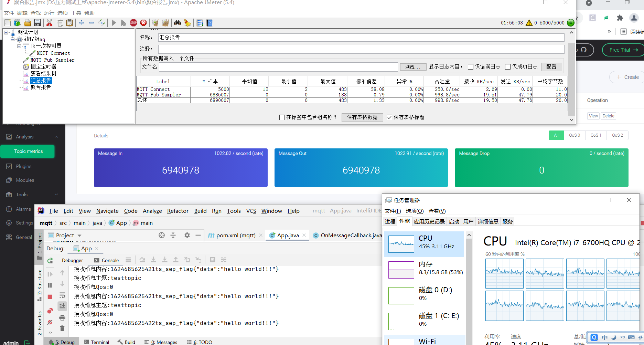Switch to 进程 tab in Task Manager
Viewport: 644px width, 345px height.
point(390,221)
